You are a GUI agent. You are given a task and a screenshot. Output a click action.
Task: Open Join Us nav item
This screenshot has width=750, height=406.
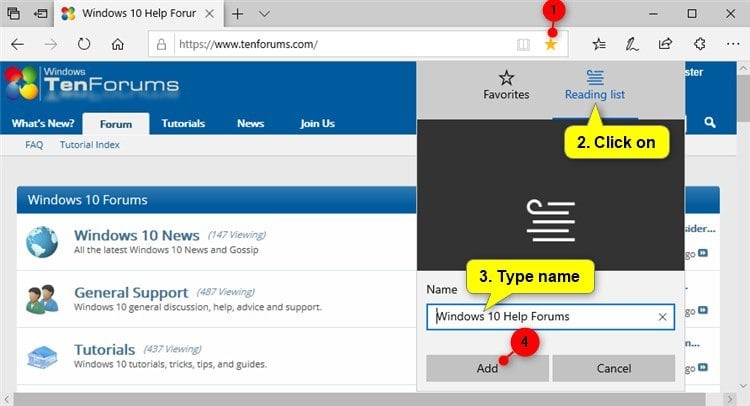click(x=317, y=123)
